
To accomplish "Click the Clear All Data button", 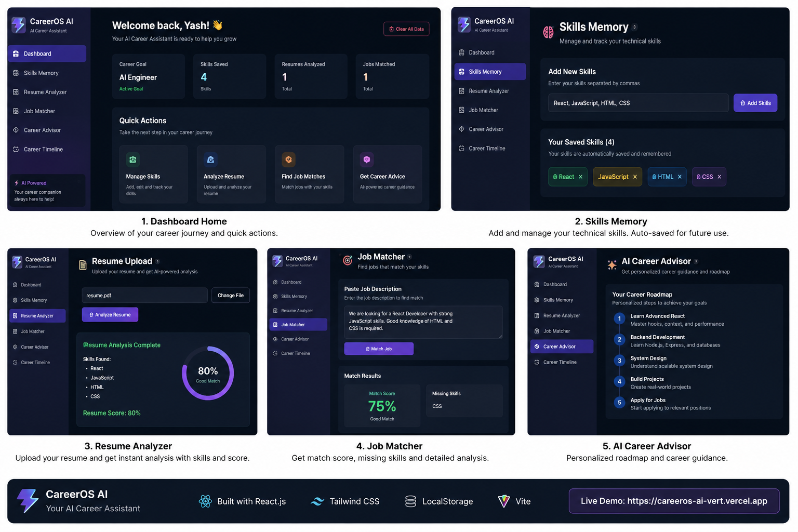I will 406,29.
